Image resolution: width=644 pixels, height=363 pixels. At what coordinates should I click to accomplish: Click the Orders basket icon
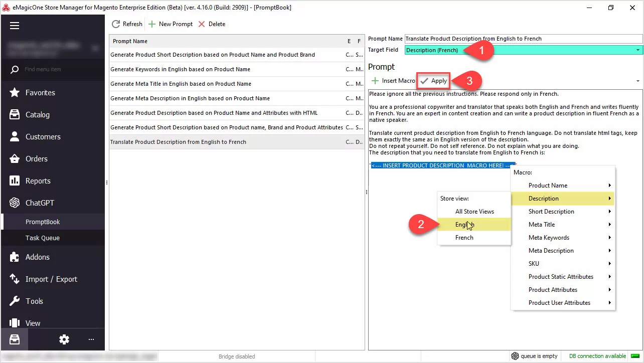[x=15, y=159]
